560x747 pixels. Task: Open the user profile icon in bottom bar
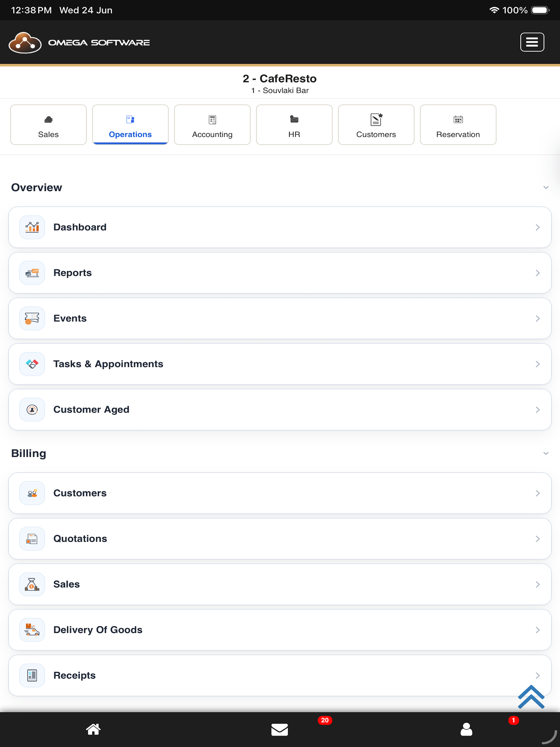click(x=466, y=729)
